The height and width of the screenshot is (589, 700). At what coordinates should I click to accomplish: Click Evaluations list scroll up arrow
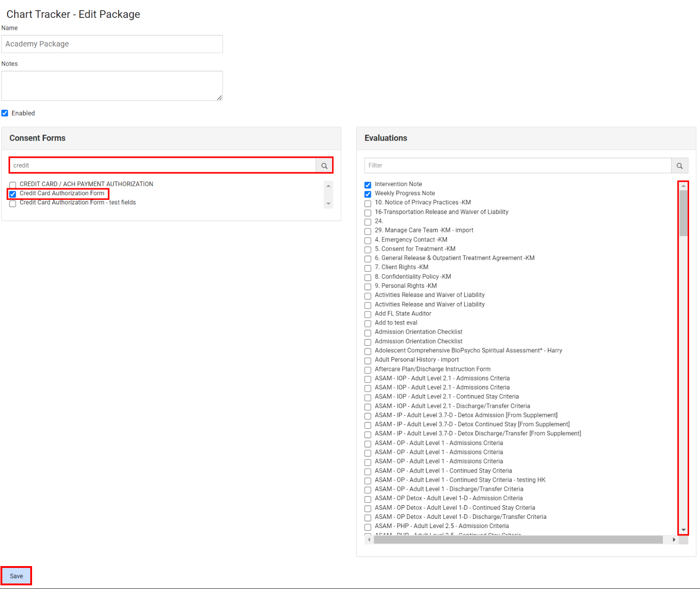coord(683,186)
